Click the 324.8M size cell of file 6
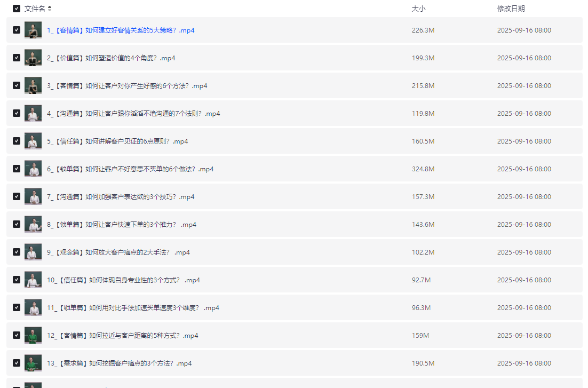Image resolution: width=588 pixels, height=388 pixels. pos(423,169)
